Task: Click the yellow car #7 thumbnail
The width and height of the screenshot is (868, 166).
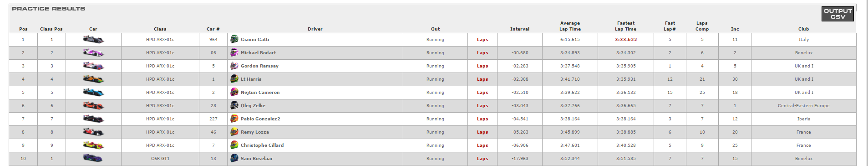Action: pyautogui.click(x=93, y=145)
